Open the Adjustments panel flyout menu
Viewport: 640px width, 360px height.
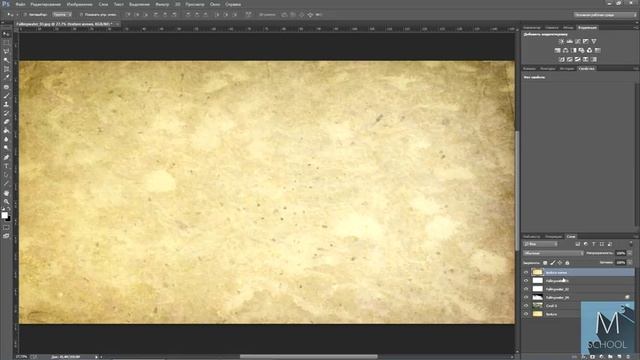[636, 28]
